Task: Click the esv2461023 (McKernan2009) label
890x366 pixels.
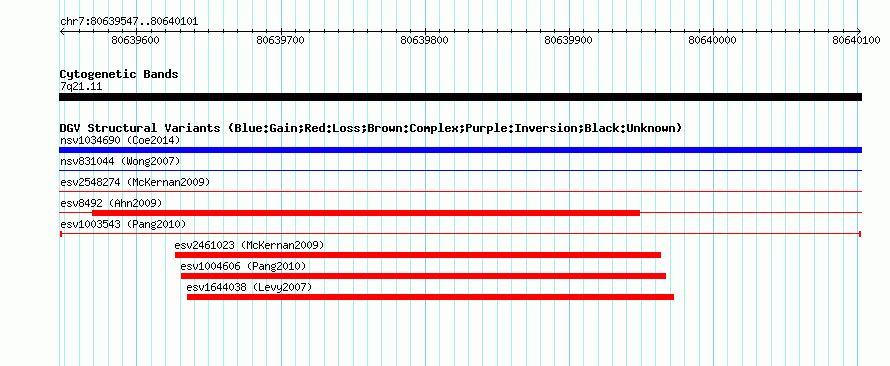Action: pyautogui.click(x=249, y=245)
